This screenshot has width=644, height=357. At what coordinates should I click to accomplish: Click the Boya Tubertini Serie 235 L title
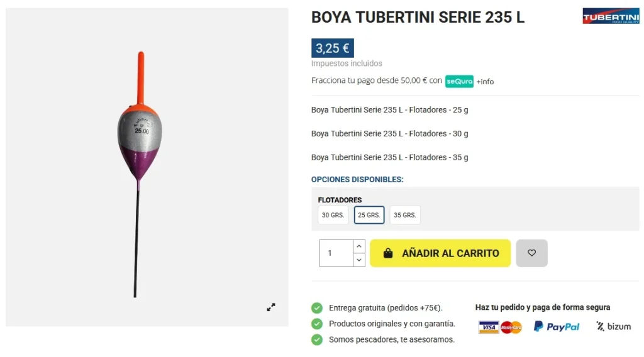[418, 18]
